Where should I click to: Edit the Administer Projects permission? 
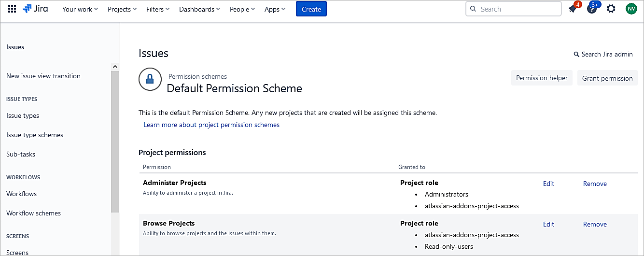(x=548, y=184)
